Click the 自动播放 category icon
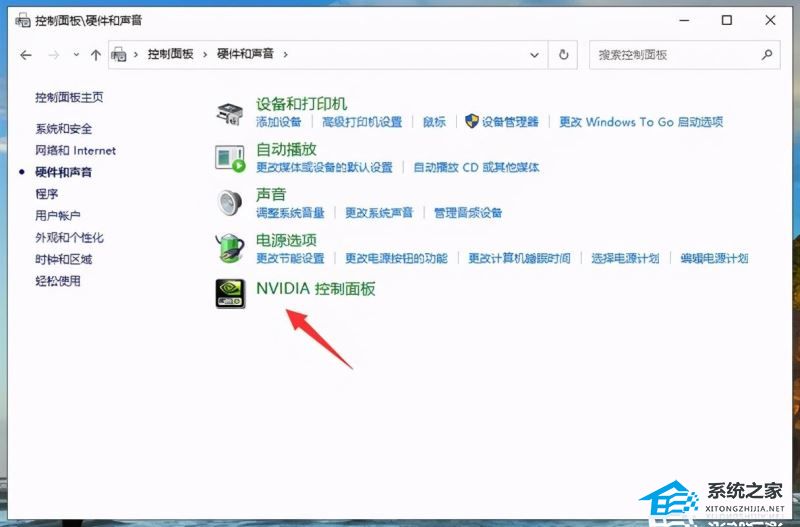Screen dimensions: 800x527 231,158
